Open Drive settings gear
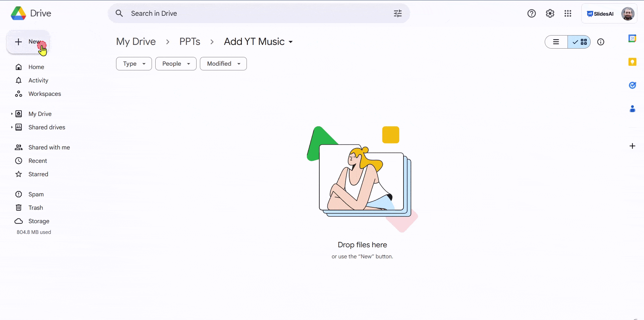This screenshot has height=320, width=644. click(550, 13)
